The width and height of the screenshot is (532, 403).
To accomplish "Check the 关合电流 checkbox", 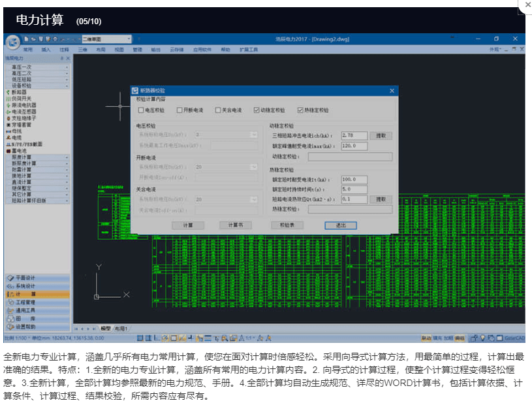I will click(x=218, y=110).
